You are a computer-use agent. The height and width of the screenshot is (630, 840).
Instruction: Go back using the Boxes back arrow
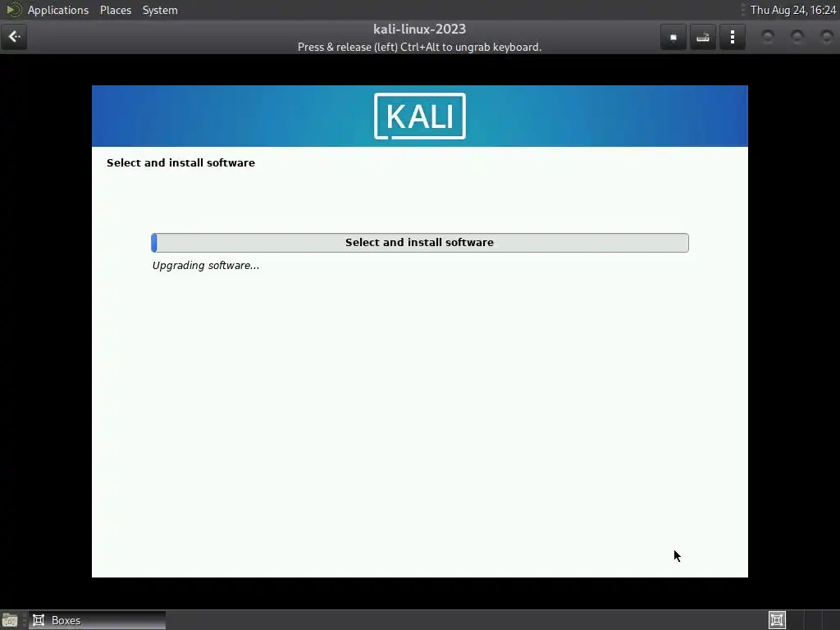click(14, 37)
